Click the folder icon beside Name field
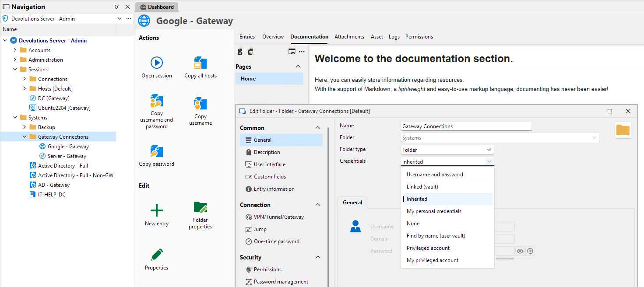The width and height of the screenshot is (644, 287). tap(623, 130)
